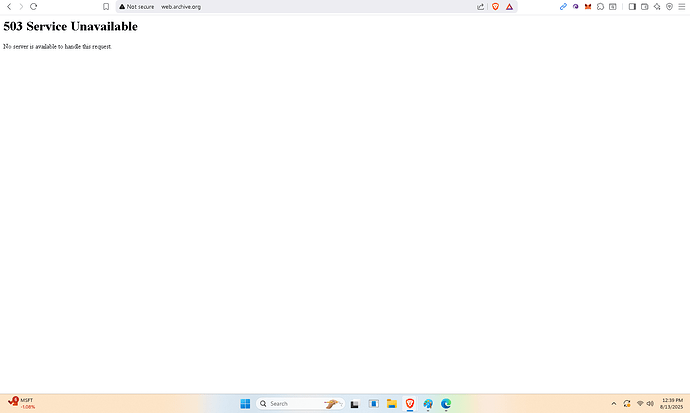Open the Brave Shields lion icon
The image size is (690, 413).
tap(495, 6)
